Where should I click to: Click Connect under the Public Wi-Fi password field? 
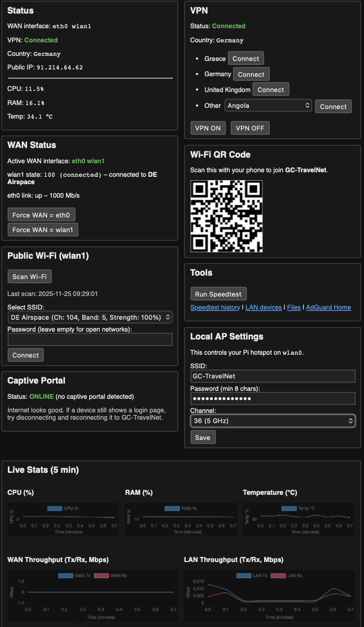click(25, 355)
